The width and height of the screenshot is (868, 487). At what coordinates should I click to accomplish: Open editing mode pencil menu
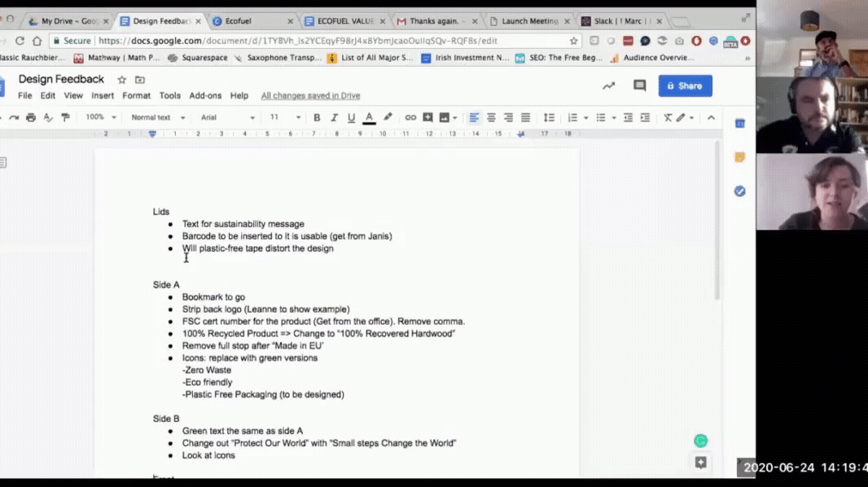[x=684, y=117]
